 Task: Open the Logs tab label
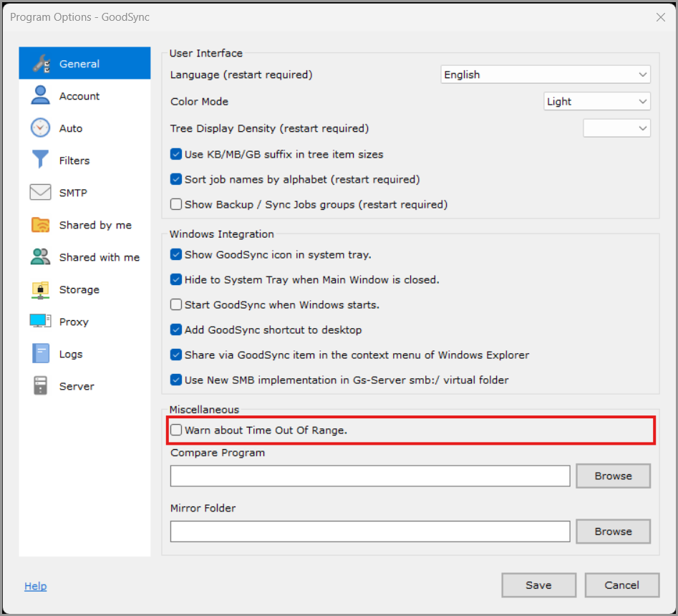[70, 355]
